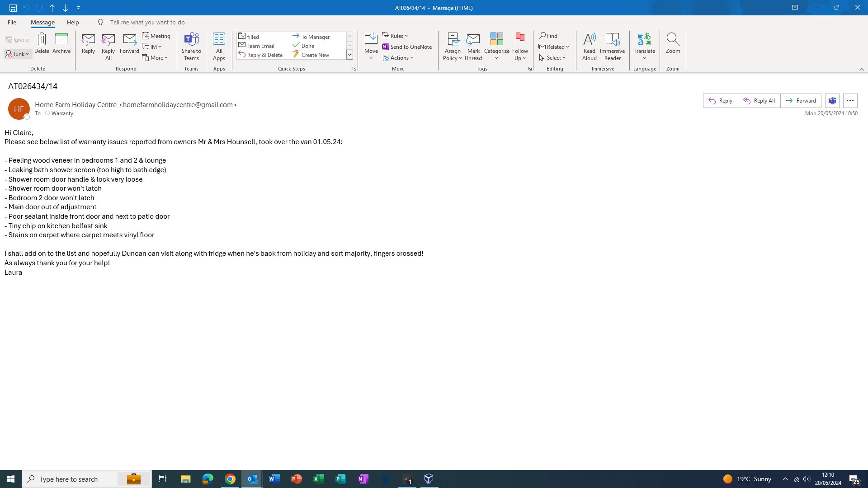This screenshot has height=488, width=868.
Task: Click Reply All in message header
Action: [x=759, y=101]
